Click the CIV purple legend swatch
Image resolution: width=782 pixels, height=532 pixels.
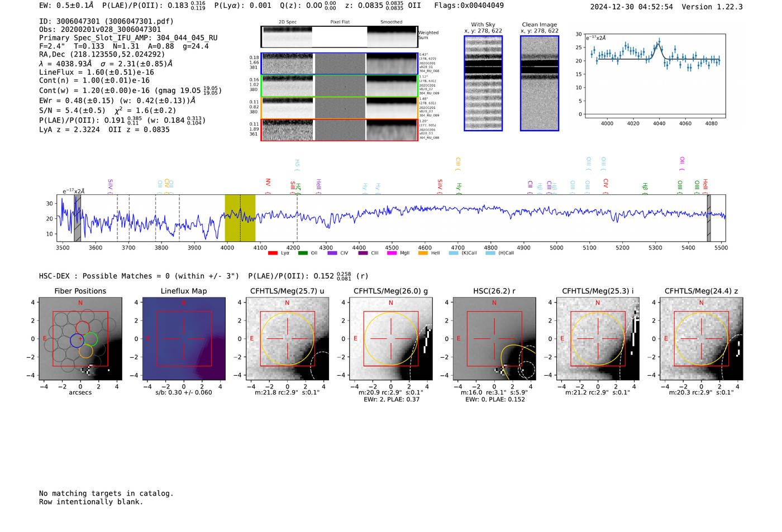coord(332,253)
